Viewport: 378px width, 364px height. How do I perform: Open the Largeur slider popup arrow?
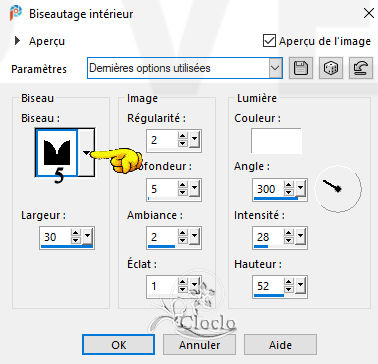pos(88,237)
